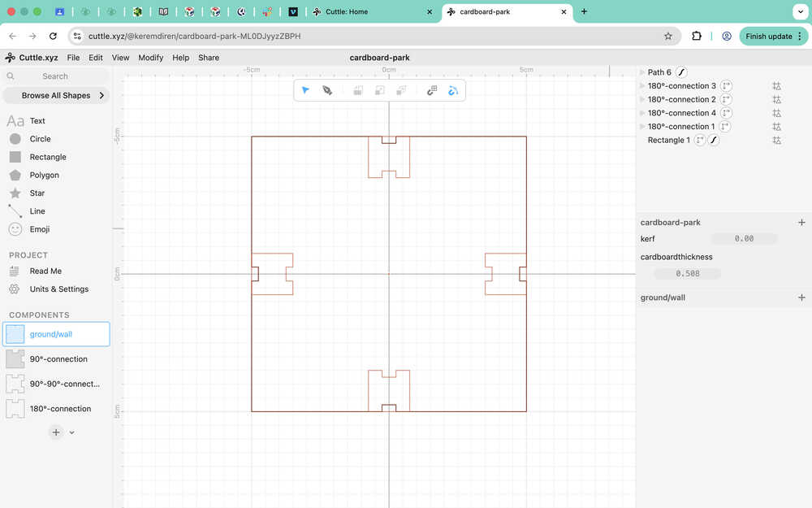Click the second boolean intersect icon
This screenshot has height=508, width=812.
379,91
